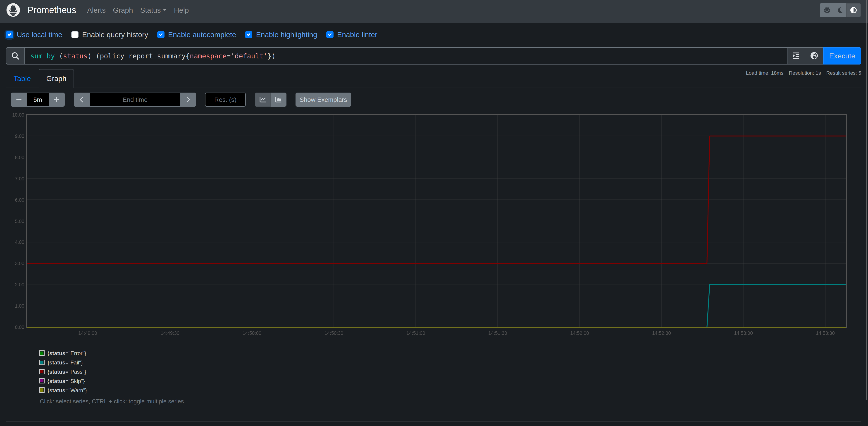Screen dimensions: 868x426
Task: Show stacked area graph icon
Action: (x=278, y=100)
